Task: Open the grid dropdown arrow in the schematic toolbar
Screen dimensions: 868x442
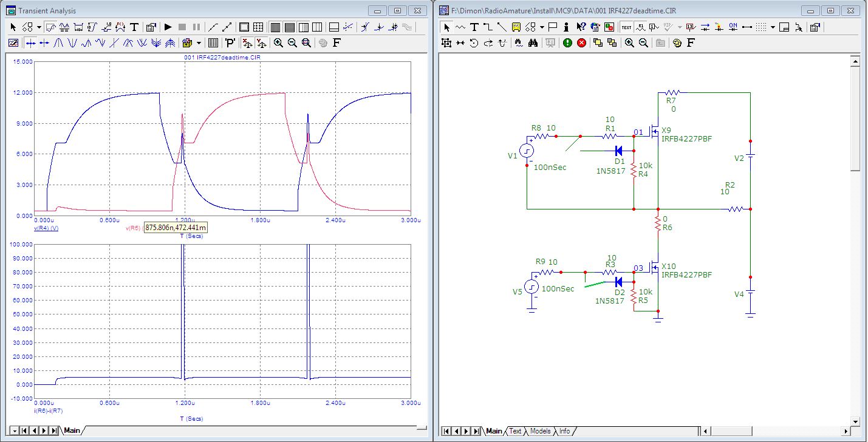Action: pyautogui.click(x=773, y=27)
